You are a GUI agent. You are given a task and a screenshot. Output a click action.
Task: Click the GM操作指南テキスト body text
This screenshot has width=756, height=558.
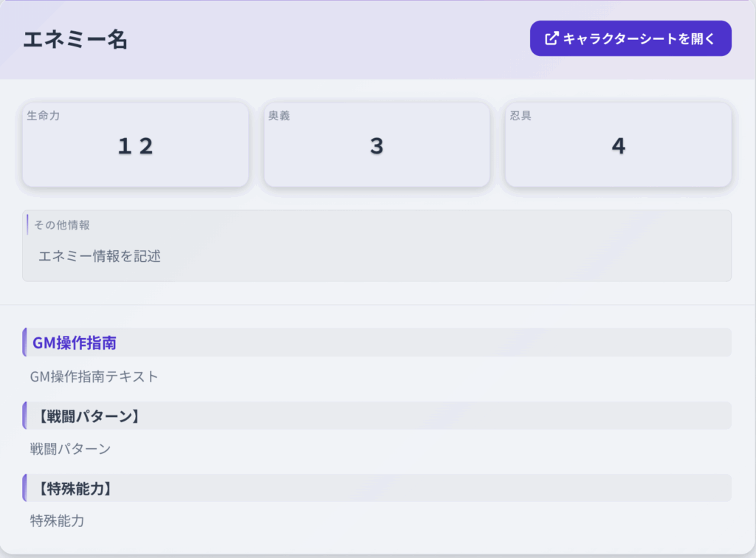click(x=94, y=376)
